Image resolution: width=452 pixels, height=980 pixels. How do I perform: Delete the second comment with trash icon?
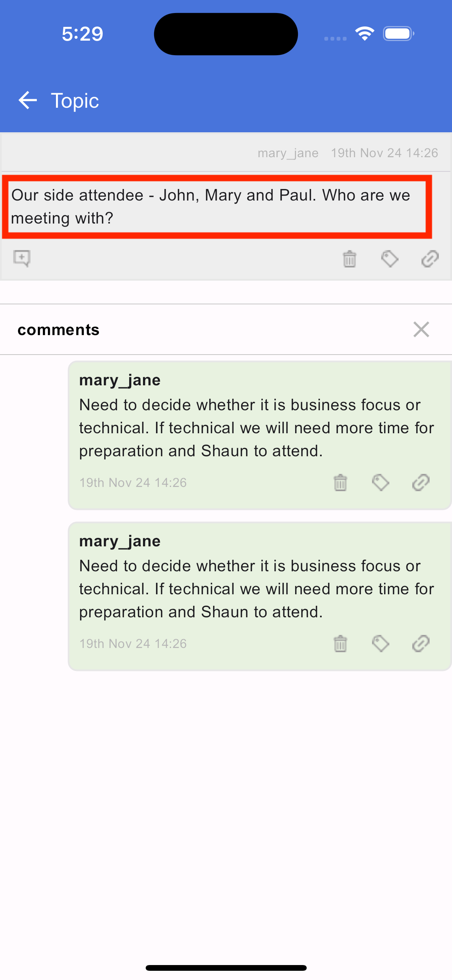click(x=340, y=644)
